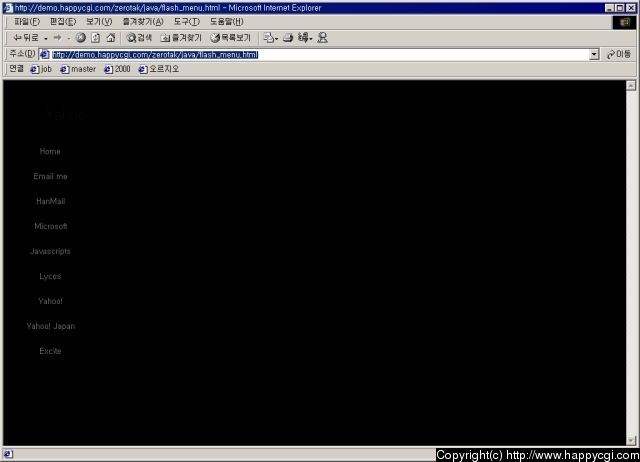Open the edit toolbar icon
The width and height of the screenshot is (640, 462).
303,38
